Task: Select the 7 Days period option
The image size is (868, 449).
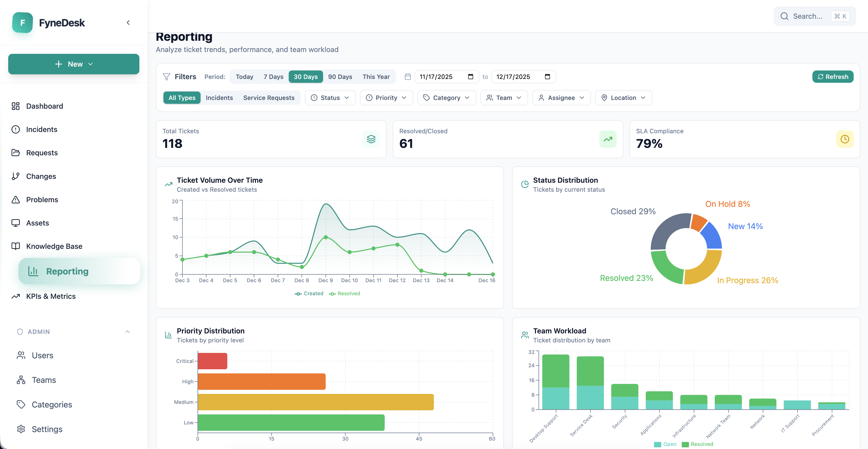Action: click(x=273, y=77)
